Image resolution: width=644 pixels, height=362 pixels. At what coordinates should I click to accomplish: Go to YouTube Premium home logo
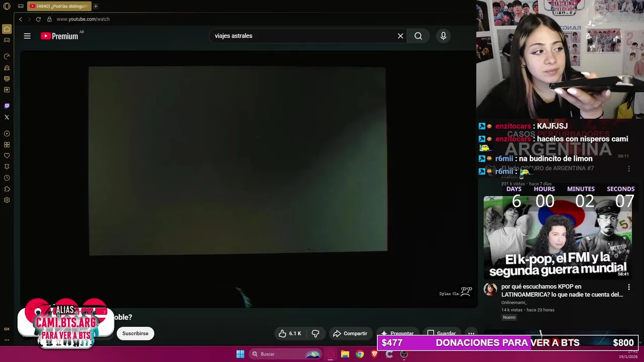59,36
